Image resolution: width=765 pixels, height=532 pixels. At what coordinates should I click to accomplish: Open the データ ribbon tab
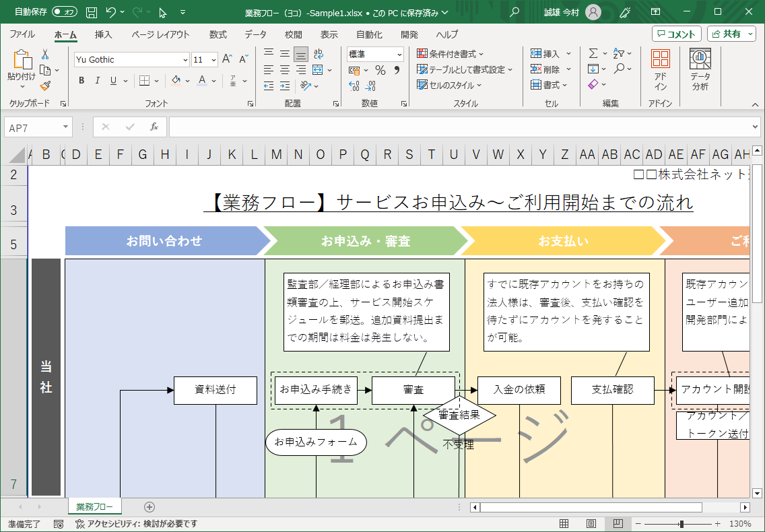[x=256, y=34]
